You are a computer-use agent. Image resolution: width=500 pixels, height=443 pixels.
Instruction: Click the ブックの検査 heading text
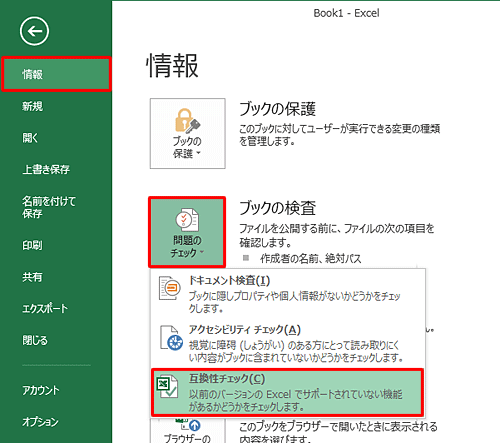277,208
